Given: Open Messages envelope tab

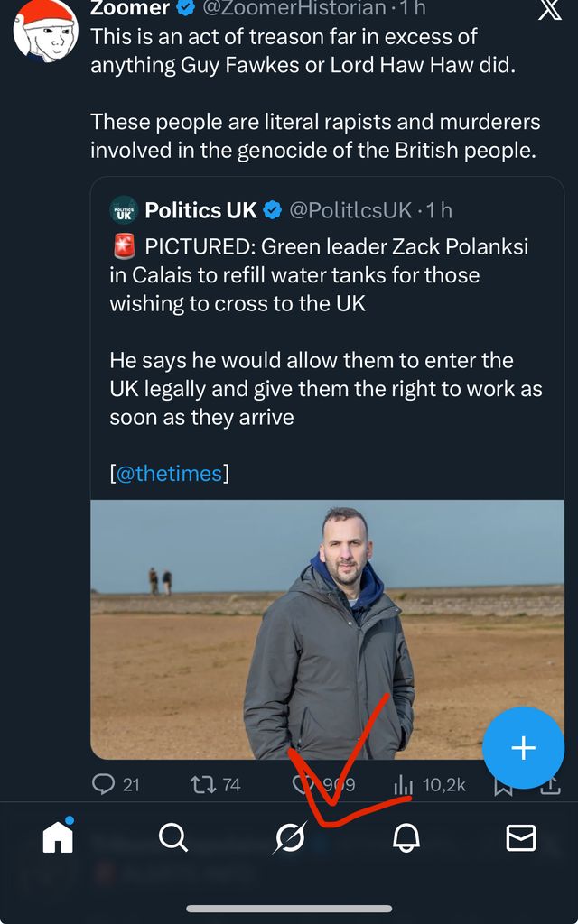Looking at the screenshot, I should click(520, 838).
